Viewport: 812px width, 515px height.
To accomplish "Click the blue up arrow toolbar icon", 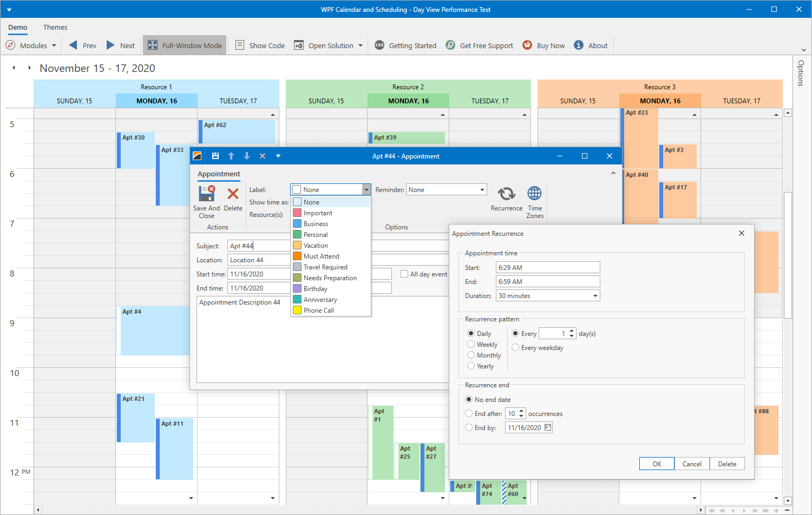I will click(231, 155).
